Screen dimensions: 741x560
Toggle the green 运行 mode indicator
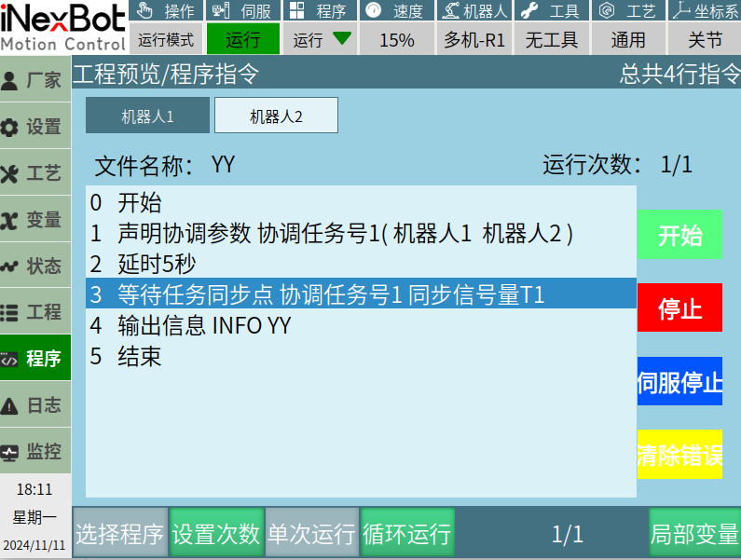click(242, 40)
